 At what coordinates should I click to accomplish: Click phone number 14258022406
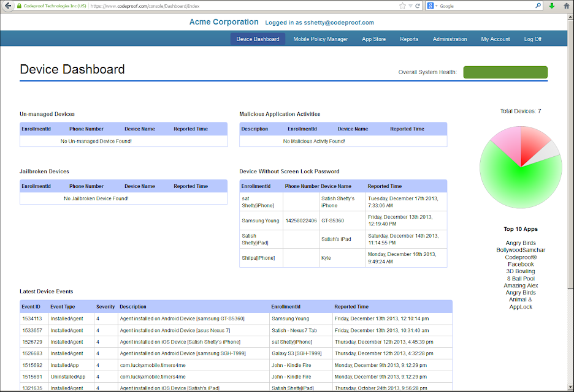coord(301,221)
